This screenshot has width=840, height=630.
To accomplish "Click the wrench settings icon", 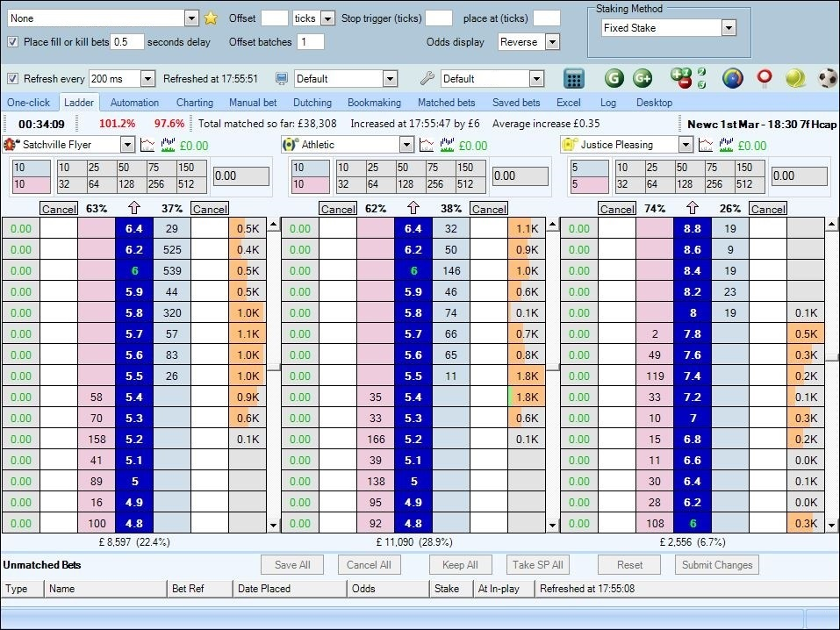I will point(427,79).
